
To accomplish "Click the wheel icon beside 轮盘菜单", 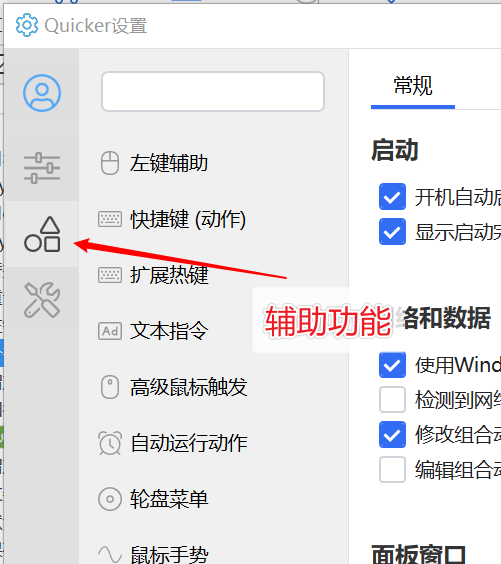I will coord(110,499).
